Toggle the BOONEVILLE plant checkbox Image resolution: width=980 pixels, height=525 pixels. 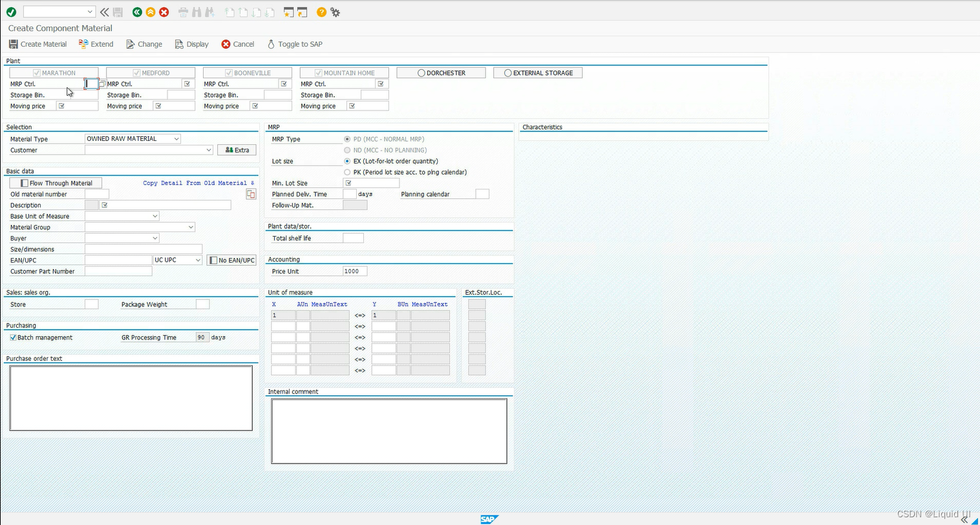tap(229, 73)
